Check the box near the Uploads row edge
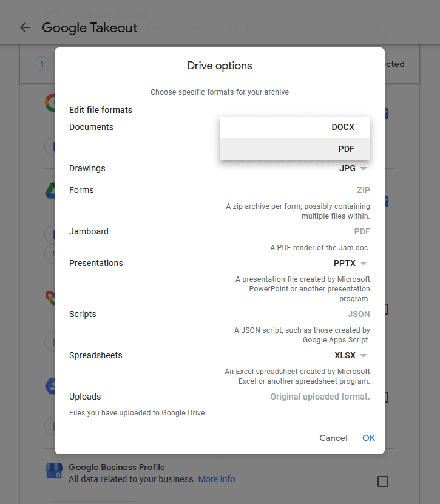The height and width of the screenshot is (504, 440). point(382,397)
